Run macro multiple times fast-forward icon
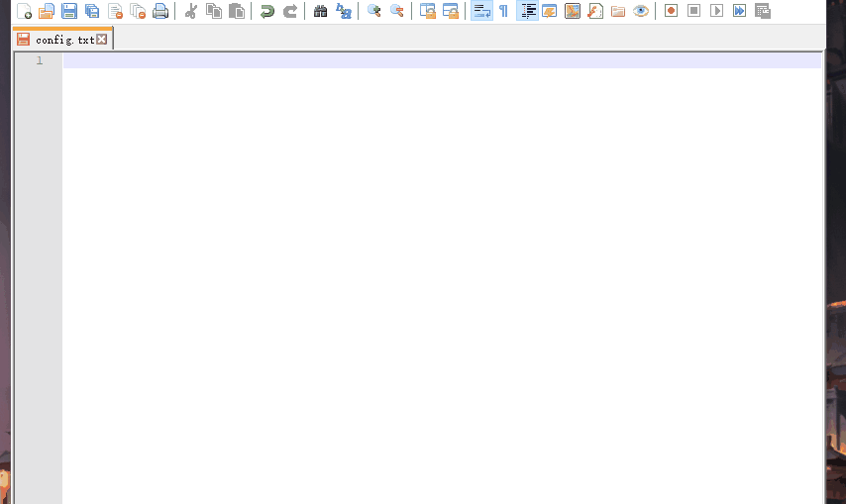Screen dimensions: 846x504 [739, 11]
